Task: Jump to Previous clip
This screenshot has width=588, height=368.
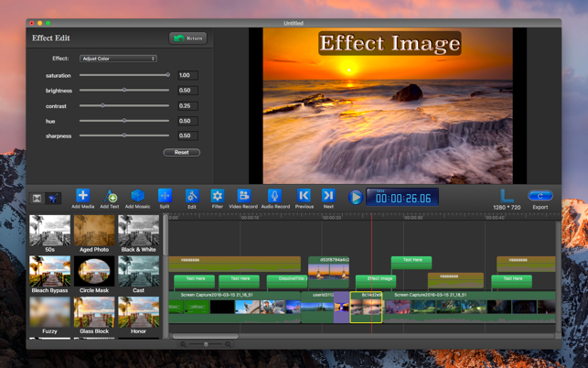Action: pyautogui.click(x=305, y=196)
